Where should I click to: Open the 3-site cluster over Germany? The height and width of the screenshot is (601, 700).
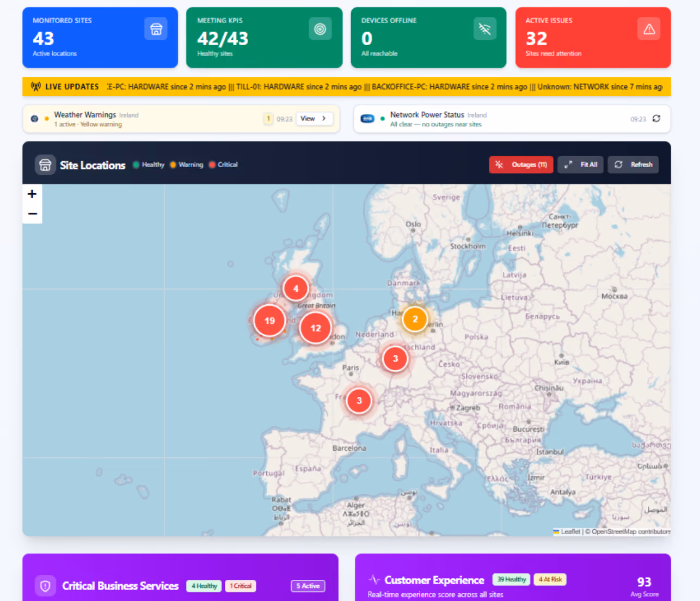click(x=395, y=359)
